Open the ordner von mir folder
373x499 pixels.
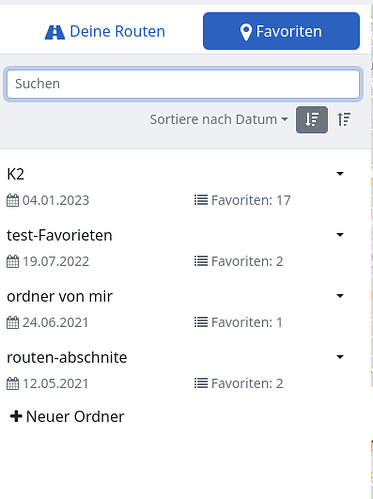pos(60,296)
